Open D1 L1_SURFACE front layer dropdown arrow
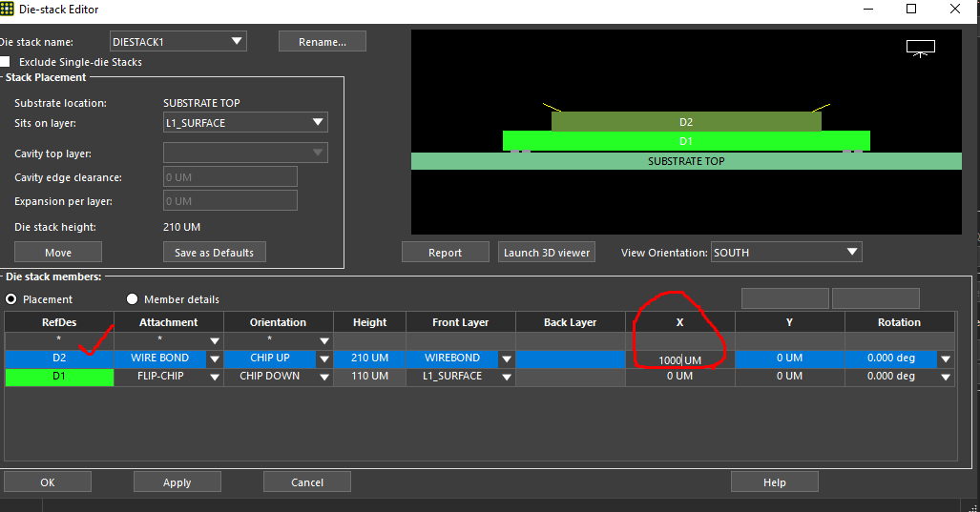 pyautogui.click(x=507, y=378)
